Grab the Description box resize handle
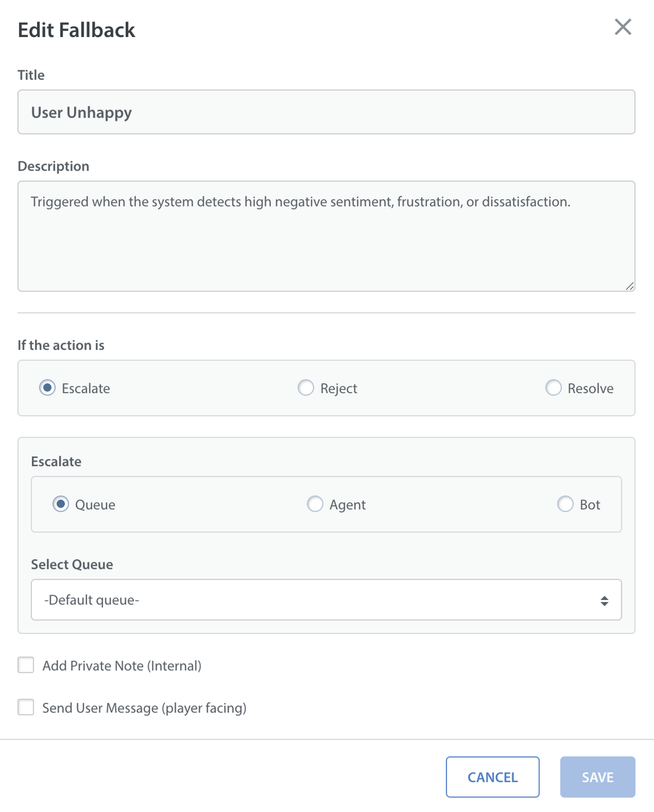654x812 pixels. point(630,286)
